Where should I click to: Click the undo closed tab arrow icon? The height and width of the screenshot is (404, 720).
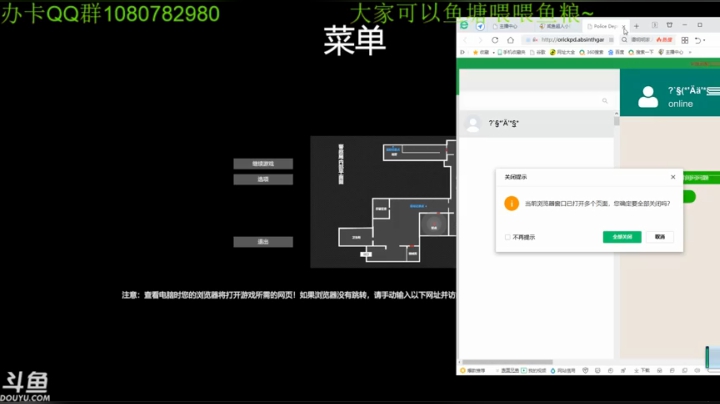[x=698, y=40]
